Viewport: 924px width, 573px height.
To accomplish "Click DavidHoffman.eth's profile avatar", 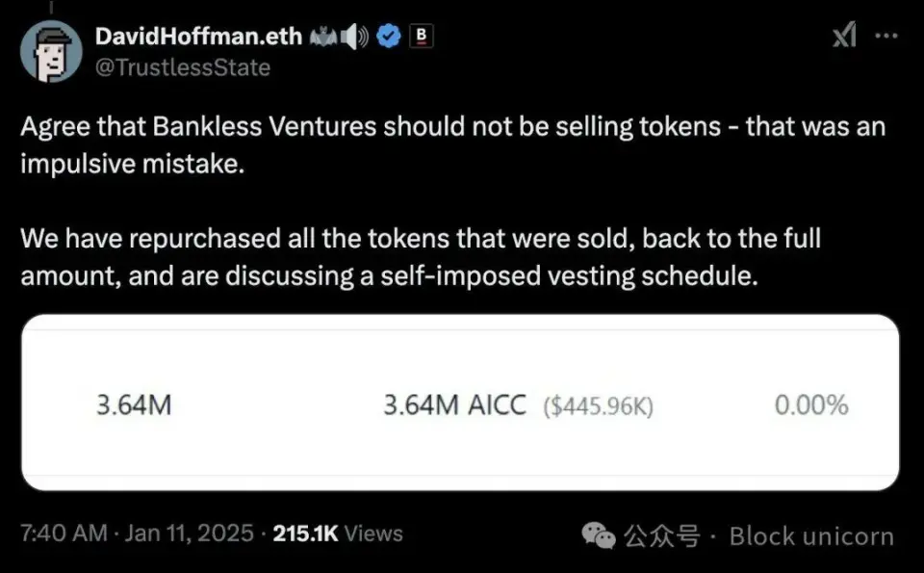I will pos(51,52).
